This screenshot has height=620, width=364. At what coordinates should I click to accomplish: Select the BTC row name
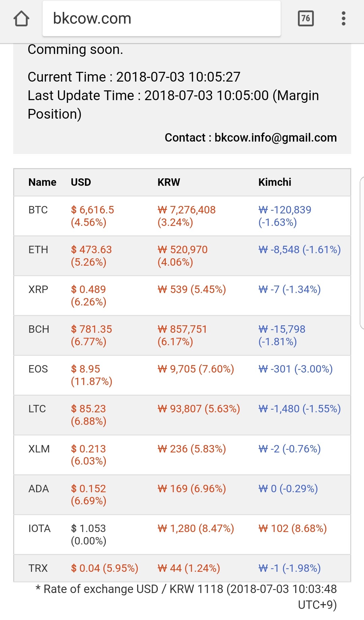pos(38,210)
